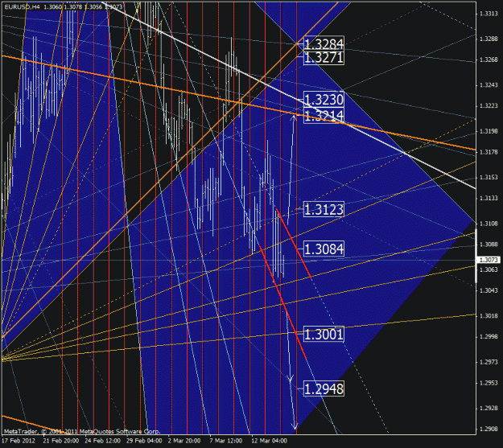Click the 1.3063 value on price scale
Image resolution: width=503 pixels, height=448 pixels.
coord(489,269)
